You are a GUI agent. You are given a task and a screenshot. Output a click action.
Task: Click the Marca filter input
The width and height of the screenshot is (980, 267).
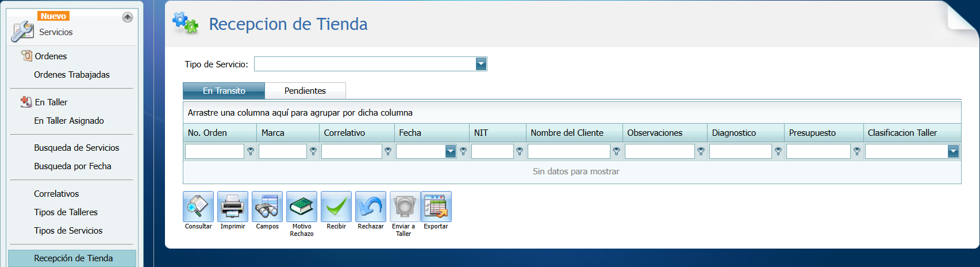(x=283, y=151)
